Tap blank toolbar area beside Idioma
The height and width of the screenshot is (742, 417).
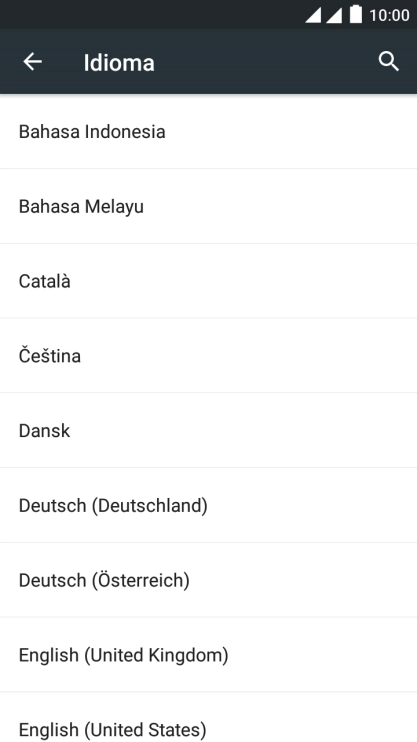coord(265,62)
